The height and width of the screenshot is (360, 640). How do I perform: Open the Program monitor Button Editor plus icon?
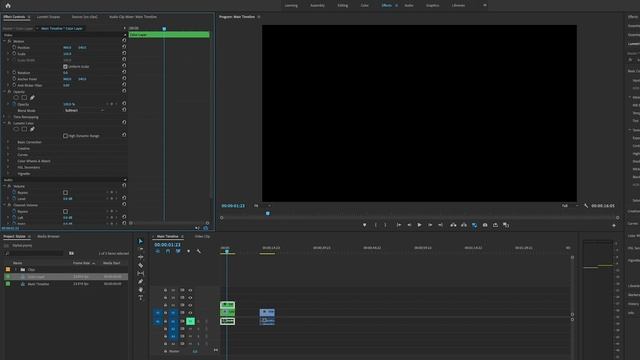tap(613, 225)
